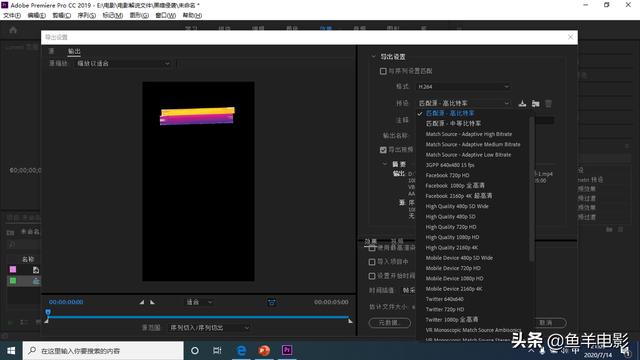Toggle Match Sequence Settings checkbox

tap(383, 71)
